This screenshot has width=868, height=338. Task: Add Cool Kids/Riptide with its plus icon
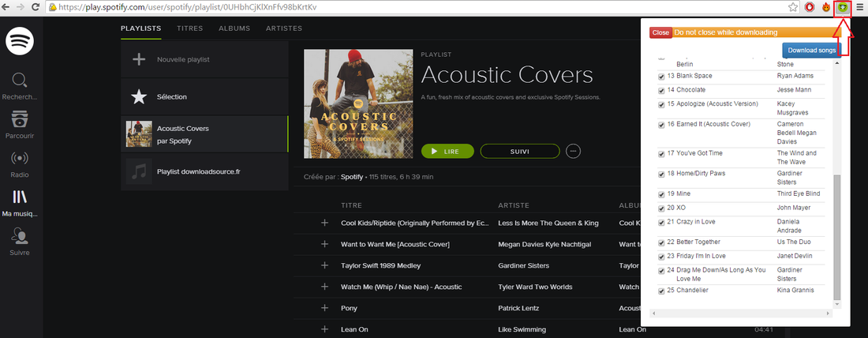pyautogui.click(x=325, y=223)
